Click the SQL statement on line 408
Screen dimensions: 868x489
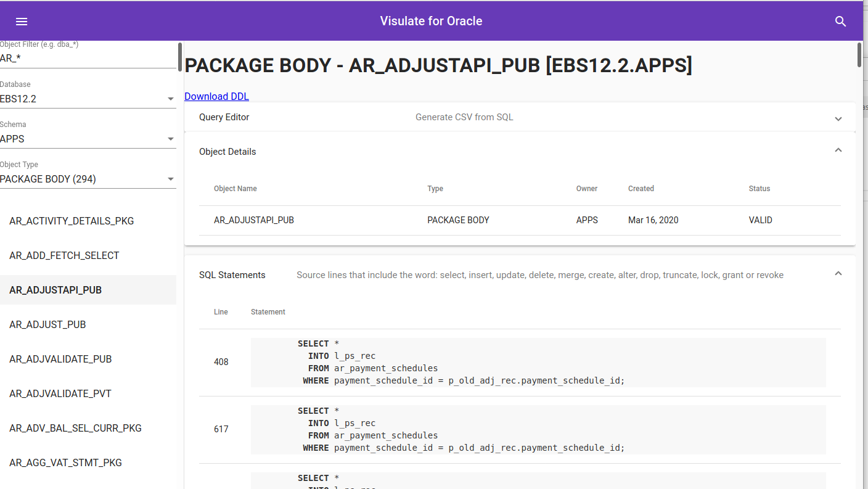tap(538, 363)
